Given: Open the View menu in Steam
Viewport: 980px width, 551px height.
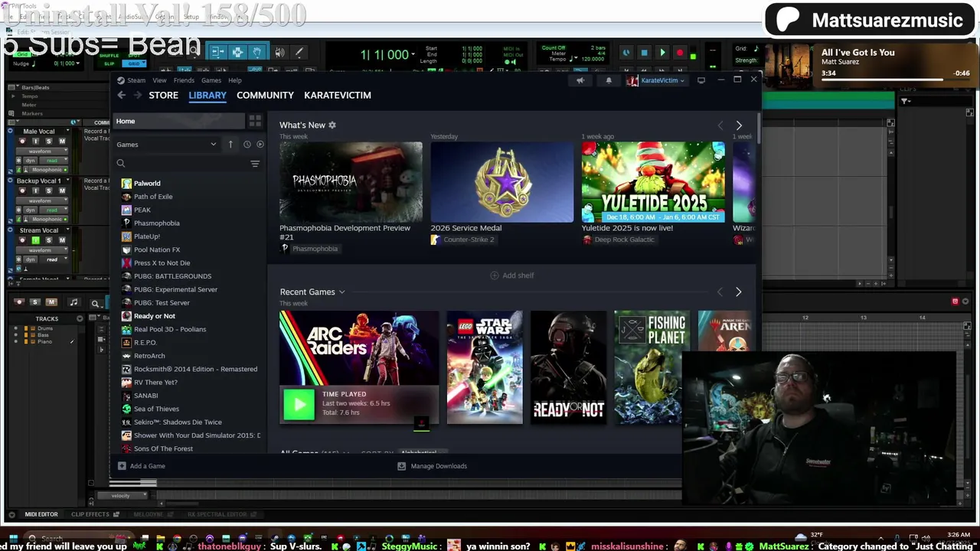Looking at the screenshot, I should (159, 80).
